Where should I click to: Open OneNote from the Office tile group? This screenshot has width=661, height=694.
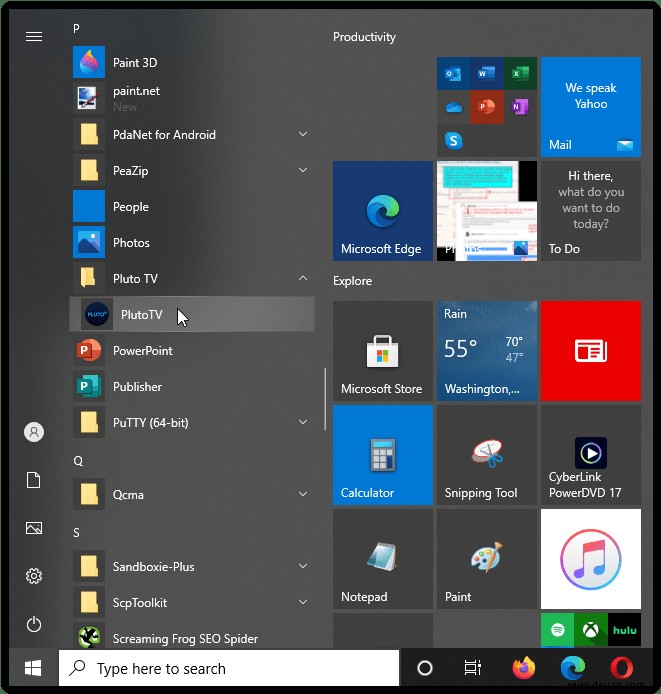[x=520, y=107]
